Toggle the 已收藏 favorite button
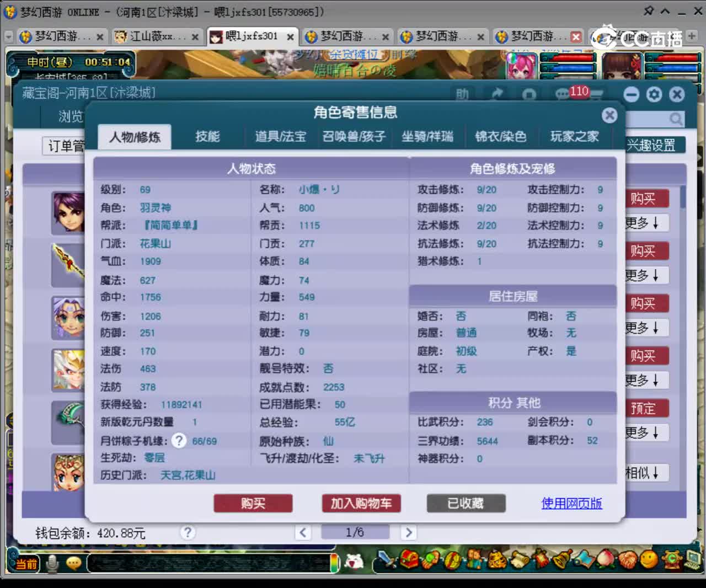Viewport: 706px width, 588px height. (x=466, y=503)
